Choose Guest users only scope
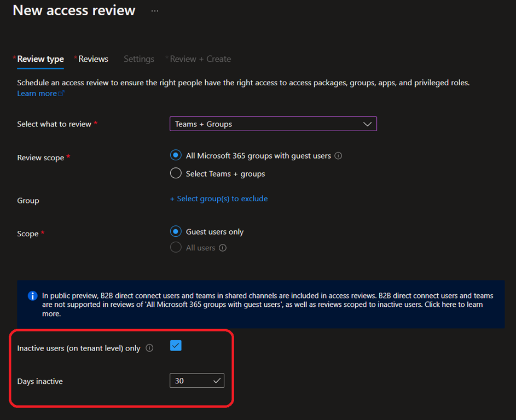Screen dimensions: 516x420 point(176,231)
